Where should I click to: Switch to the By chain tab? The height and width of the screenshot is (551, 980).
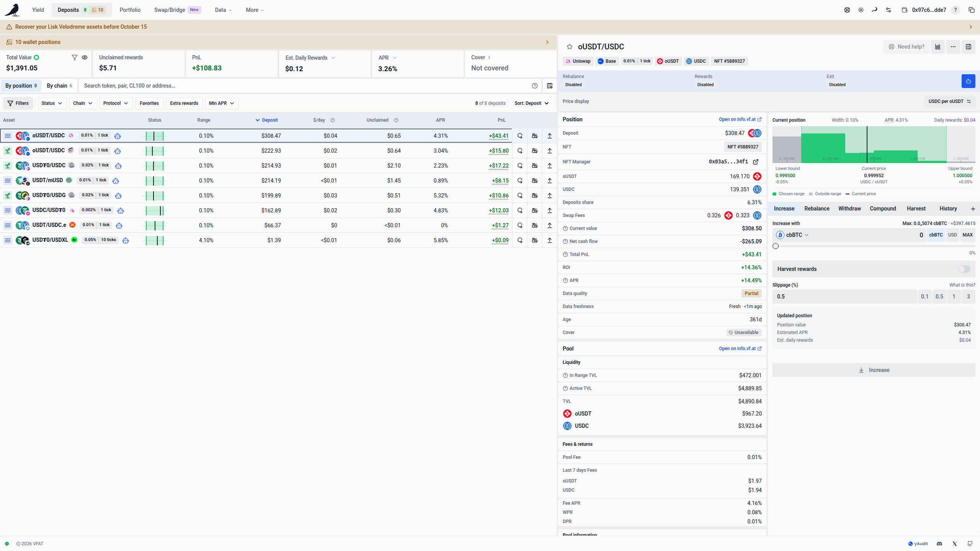coord(59,86)
